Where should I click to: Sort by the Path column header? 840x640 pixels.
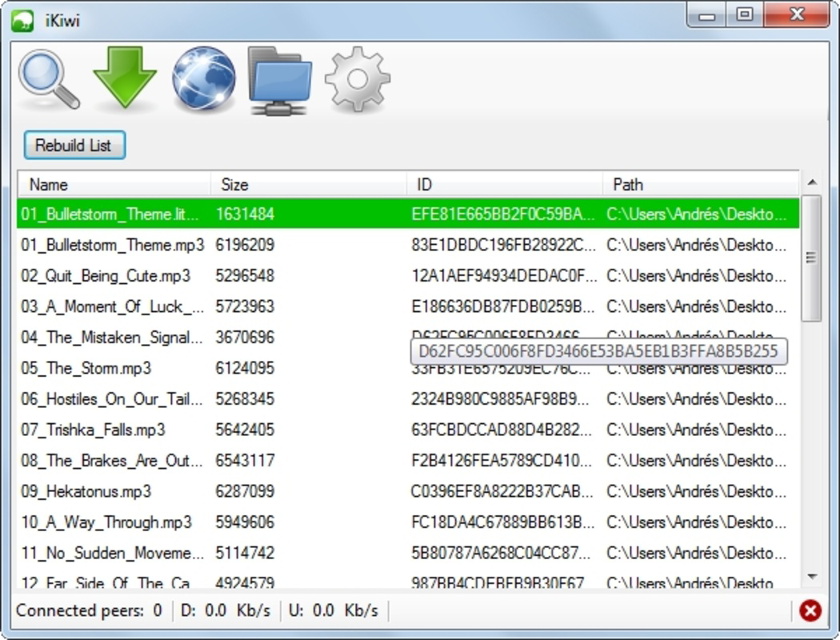(701, 185)
